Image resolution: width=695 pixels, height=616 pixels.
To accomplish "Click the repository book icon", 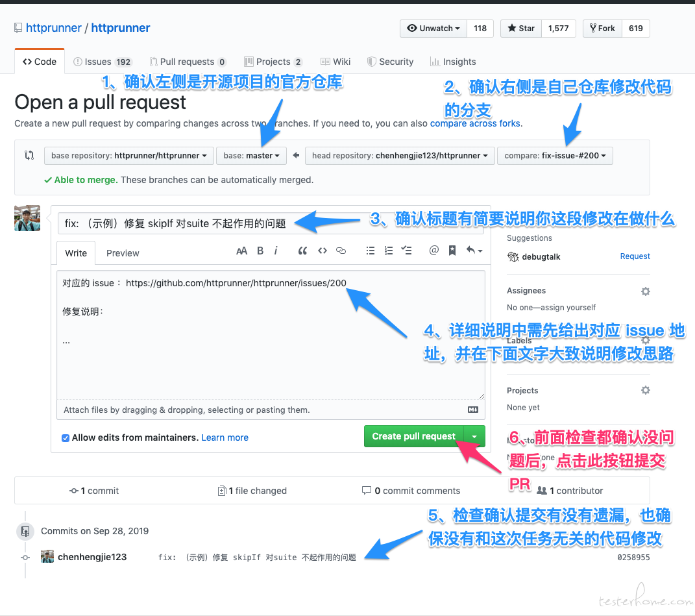I will click(x=18, y=28).
